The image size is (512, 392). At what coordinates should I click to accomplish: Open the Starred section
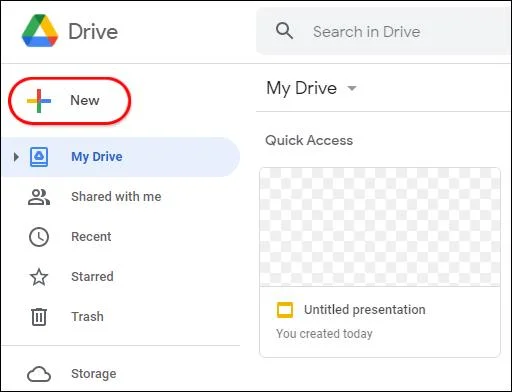pyautogui.click(x=92, y=277)
